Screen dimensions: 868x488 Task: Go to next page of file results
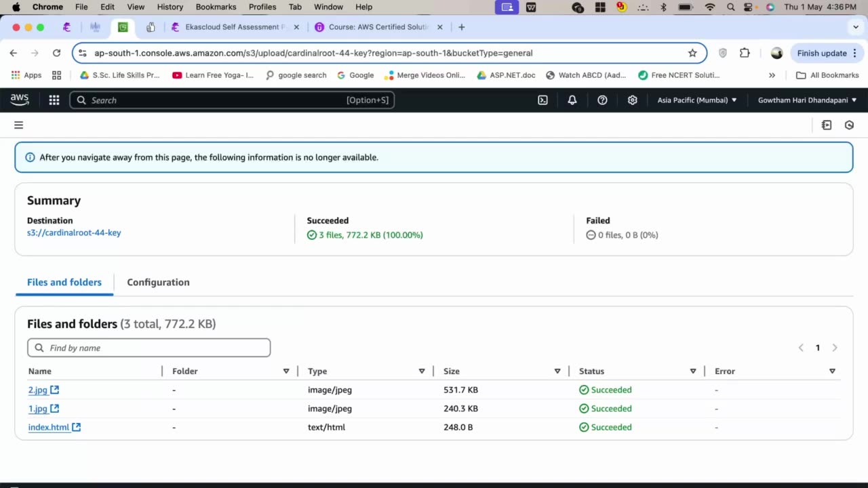835,348
